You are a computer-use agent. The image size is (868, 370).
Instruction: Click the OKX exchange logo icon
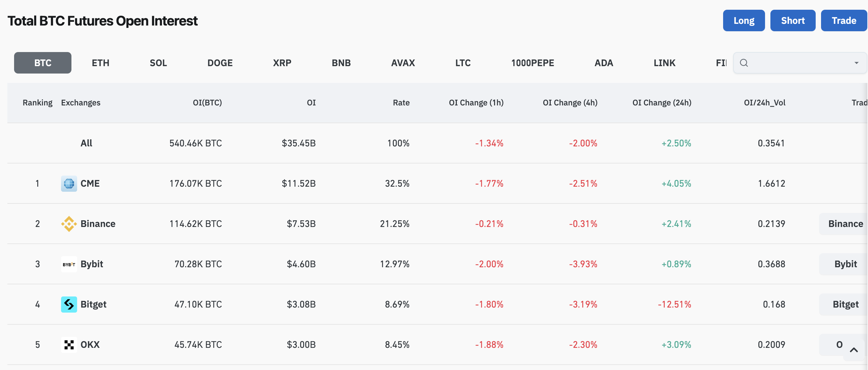pyautogui.click(x=69, y=345)
